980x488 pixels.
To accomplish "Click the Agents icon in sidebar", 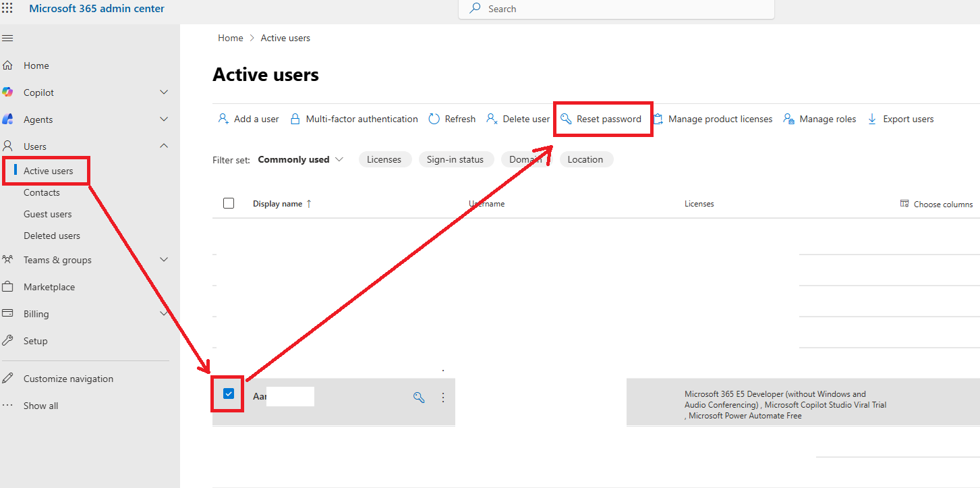I will [x=8, y=119].
